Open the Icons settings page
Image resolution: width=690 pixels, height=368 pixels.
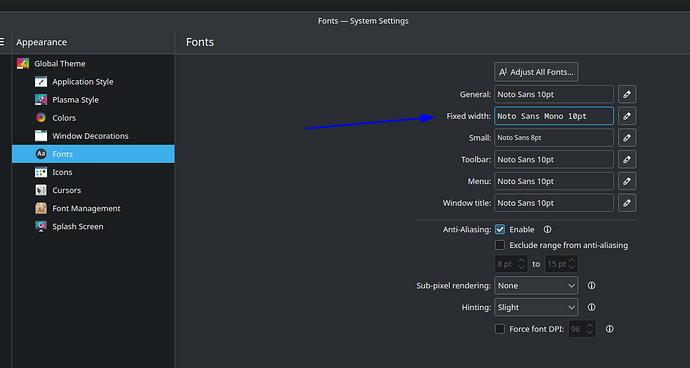(93, 172)
